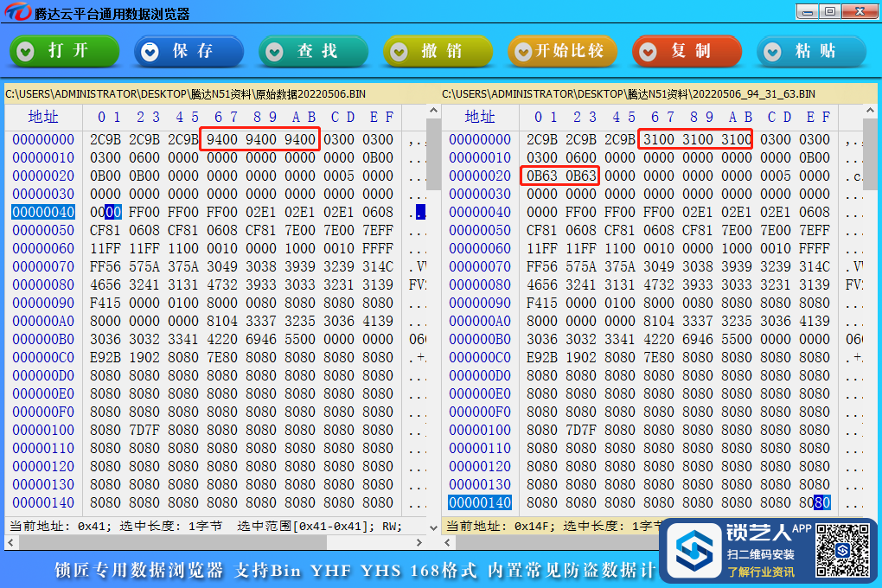This screenshot has height=588, width=882.
Task: Click the 打开 (Open) button
Action: pos(64,51)
